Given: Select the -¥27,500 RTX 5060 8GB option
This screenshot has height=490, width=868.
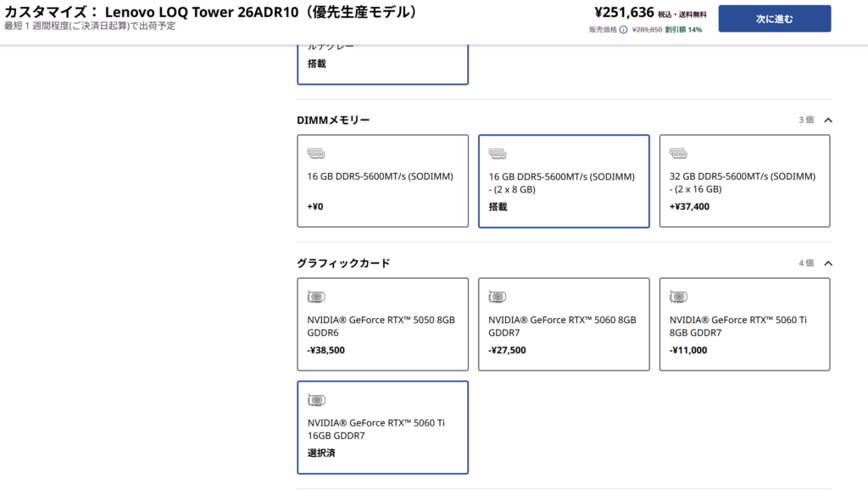Looking at the screenshot, I should [x=564, y=324].
